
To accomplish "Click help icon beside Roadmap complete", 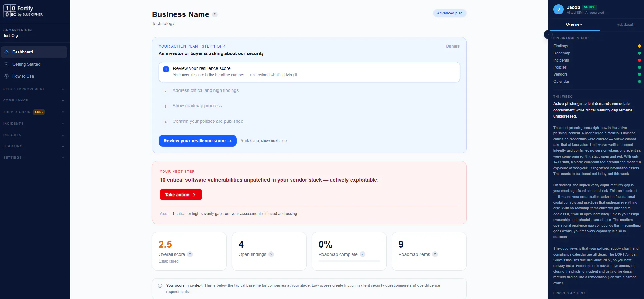I will pyautogui.click(x=362, y=254).
